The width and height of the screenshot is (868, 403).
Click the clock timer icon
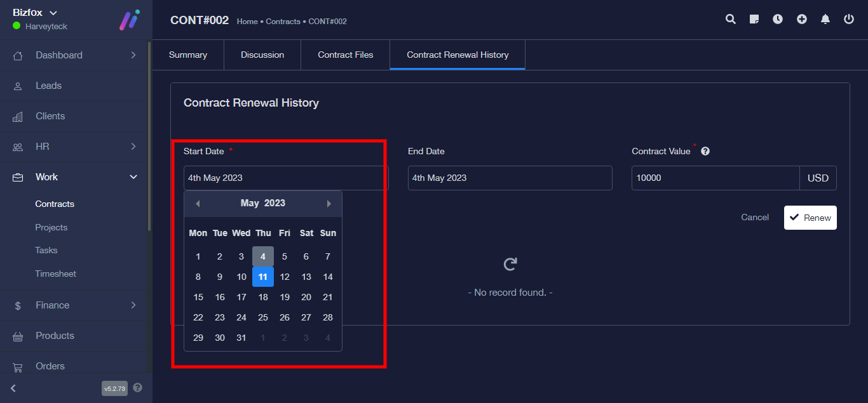click(x=778, y=20)
